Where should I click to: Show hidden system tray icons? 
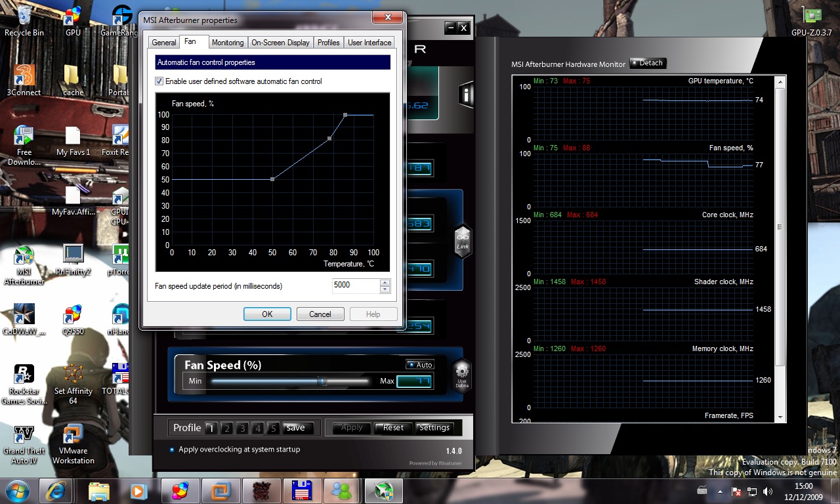tap(721, 491)
